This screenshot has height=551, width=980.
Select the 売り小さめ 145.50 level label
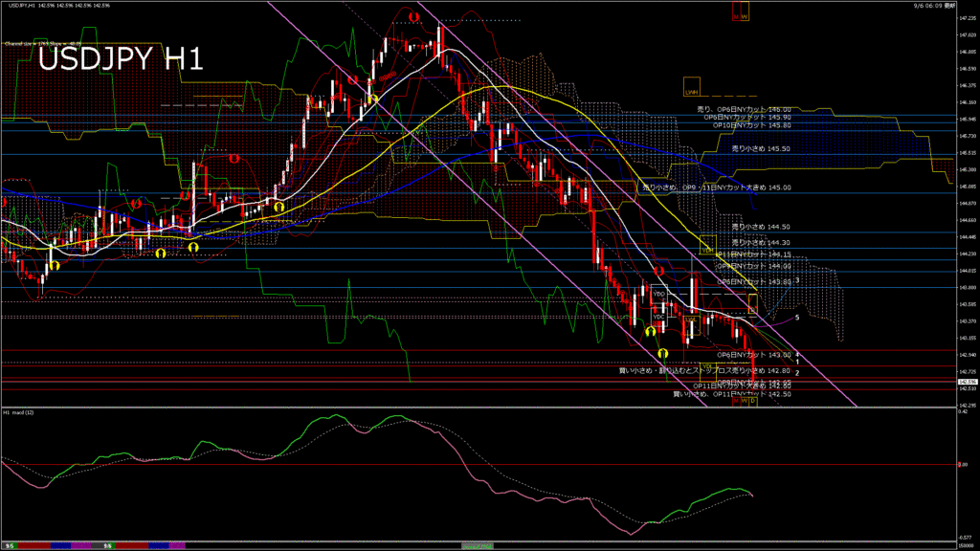coord(761,149)
